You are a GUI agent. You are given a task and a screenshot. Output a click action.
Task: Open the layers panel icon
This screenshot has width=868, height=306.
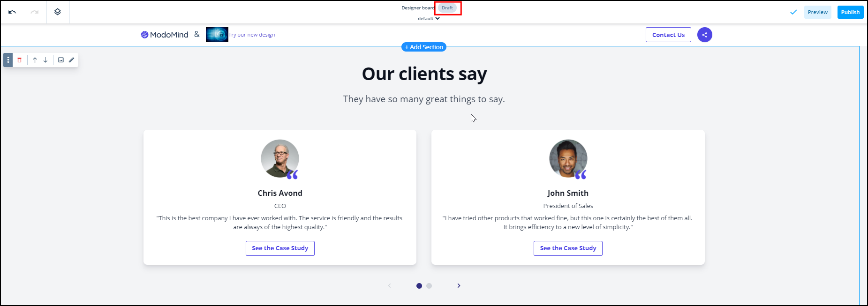click(x=58, y=12)
